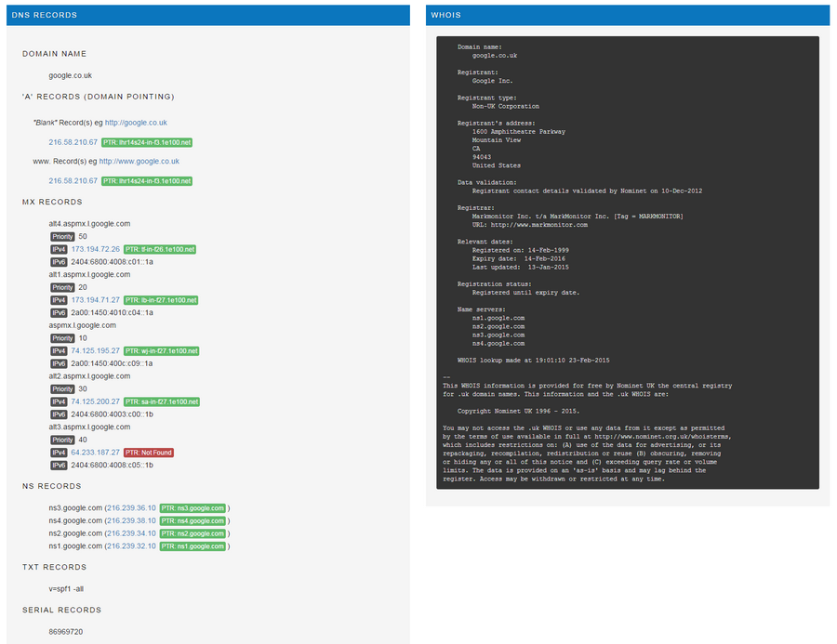The image size is (837, 644).
Task: Click WHOIS address 1600 Amphitheatre Parkway
Action: tap(518, 132)
